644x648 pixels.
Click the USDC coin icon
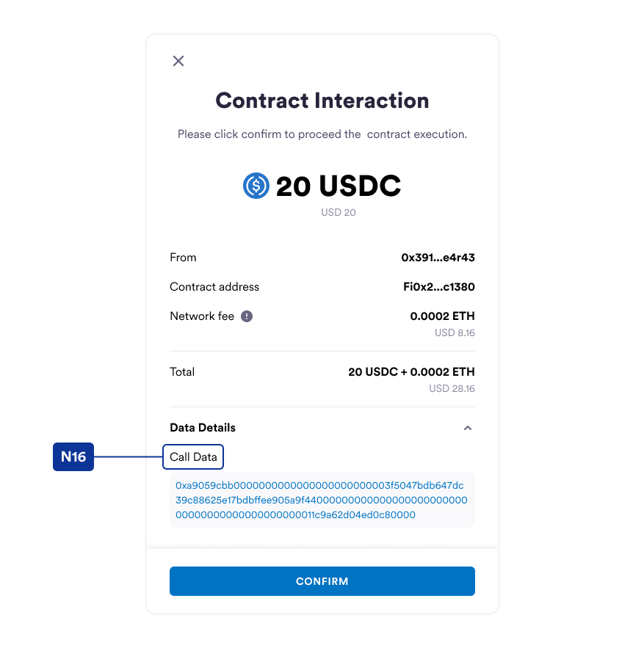(x=256, y=186)
